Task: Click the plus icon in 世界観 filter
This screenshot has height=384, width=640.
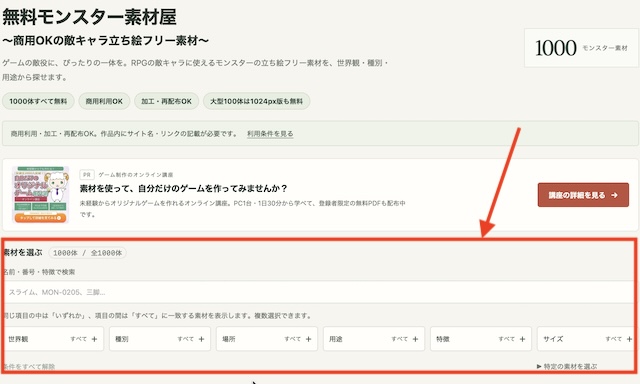Action: pyautogui.click(x=94, y=339)
